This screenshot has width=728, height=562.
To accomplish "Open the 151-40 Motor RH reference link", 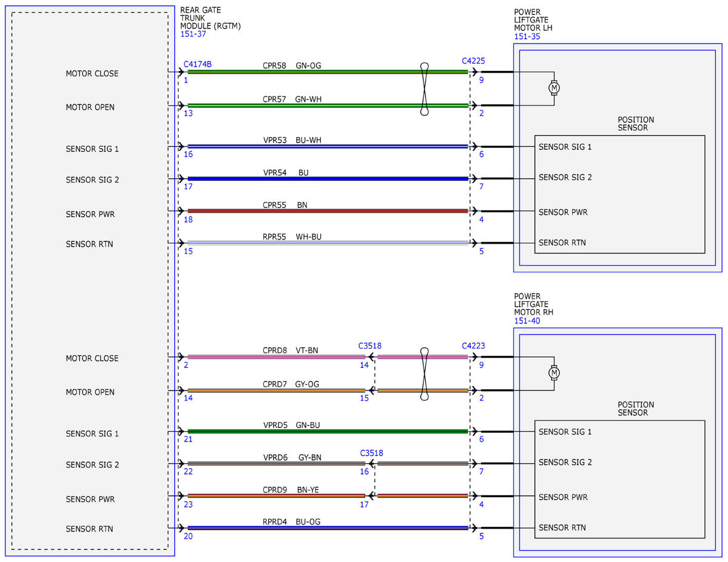I will tap(527, 321).
